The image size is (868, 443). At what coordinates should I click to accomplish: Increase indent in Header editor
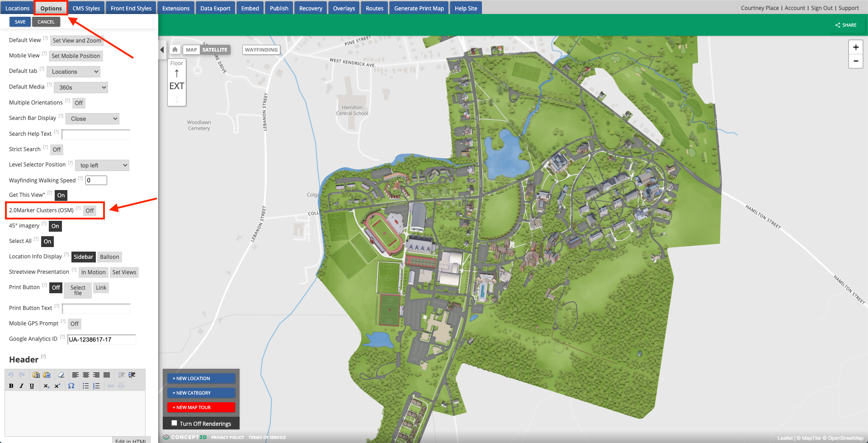[x=132, y=375]
